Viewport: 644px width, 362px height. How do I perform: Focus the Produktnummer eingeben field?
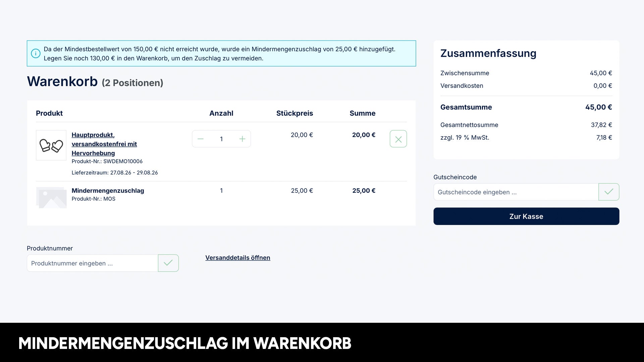(93, 263)
